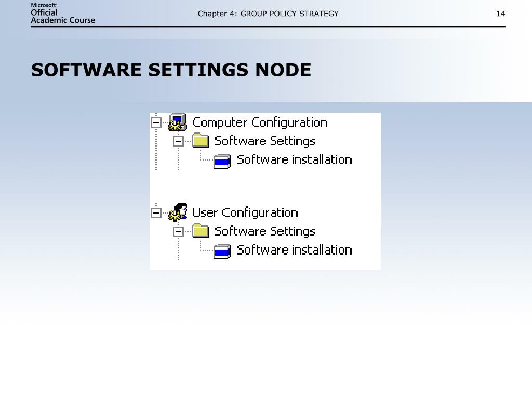
Task: Click Software installation icon under User Configuration
Action: pos(222,251)
